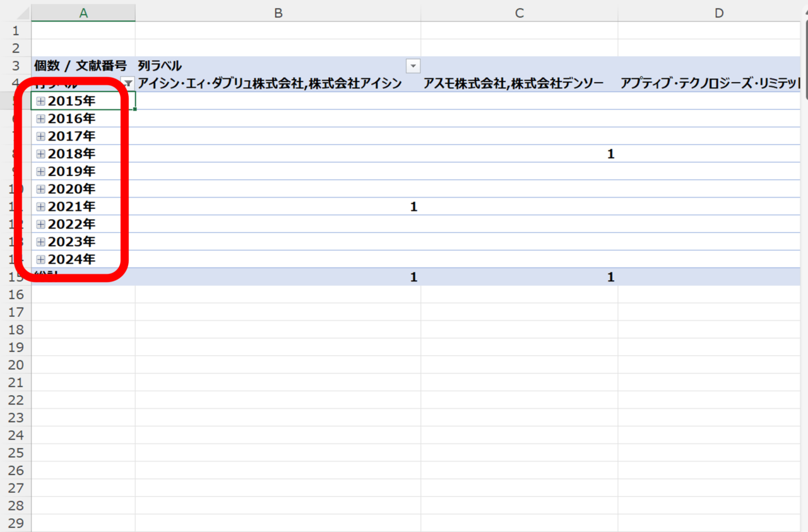Expand the 2016年 row group
The image size is (808, 532).
(41, 119)
